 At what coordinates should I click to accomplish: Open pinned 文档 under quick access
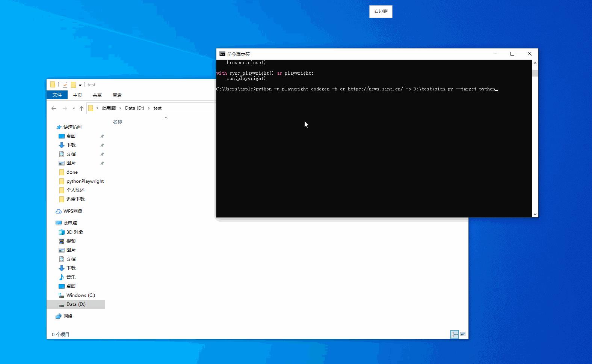pyautogui.click(x=71, y=154)
